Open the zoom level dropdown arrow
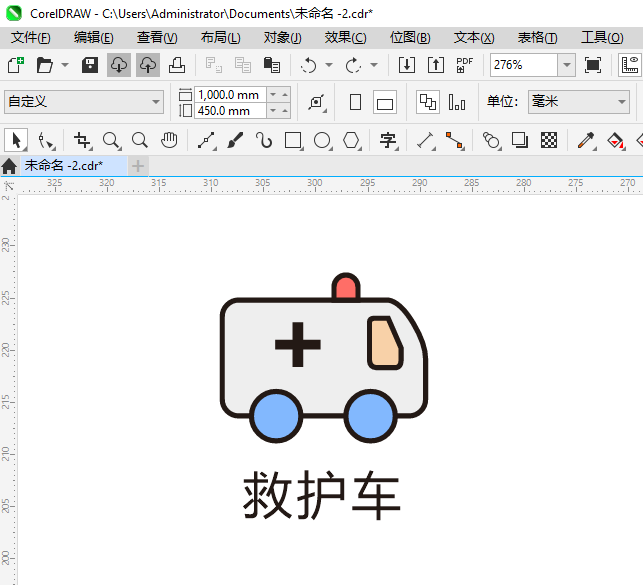Viewport: 643px width, 585px height. click(566, 65)
